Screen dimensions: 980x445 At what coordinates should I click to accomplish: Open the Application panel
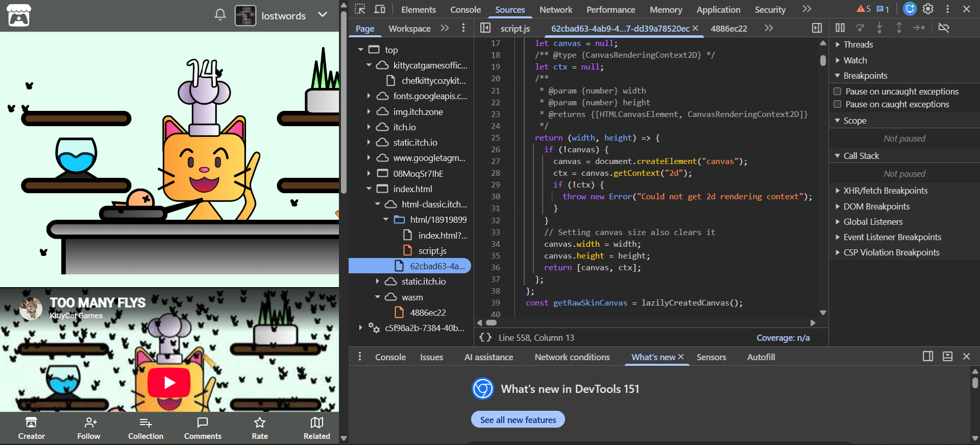[719, 10]
